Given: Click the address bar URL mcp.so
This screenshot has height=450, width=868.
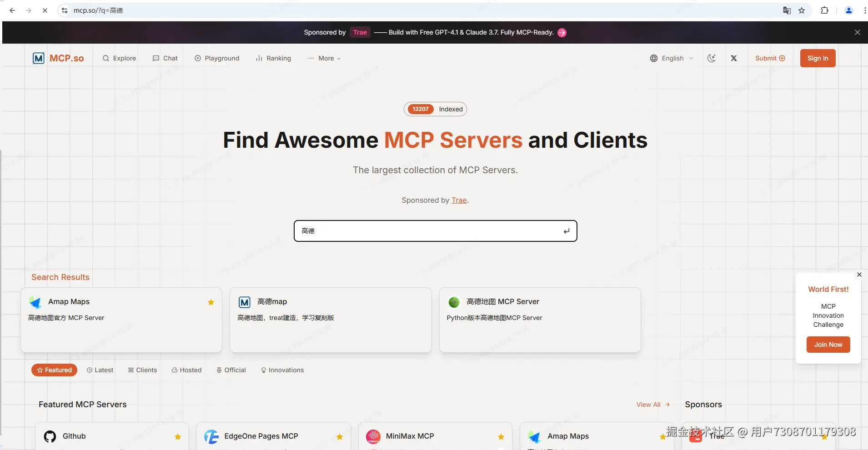Looking at the screenshot, I should (98, 10).
